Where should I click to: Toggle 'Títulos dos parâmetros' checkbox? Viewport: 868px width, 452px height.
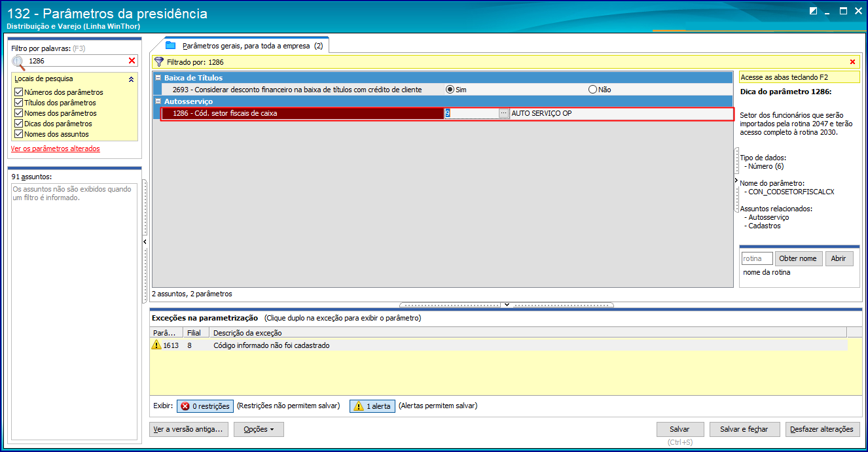(x=18, y=103)
